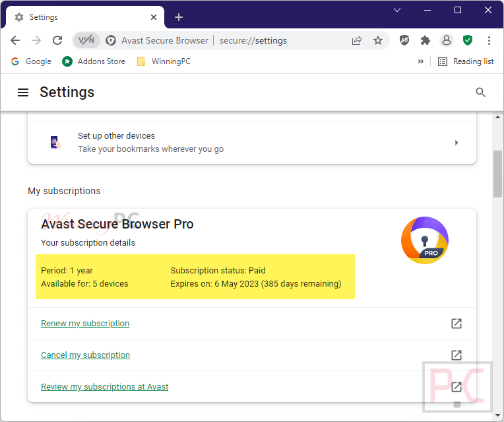Viewport: 504px width, 422px height.
Task: Open the user profile icon
Action: point(447,40)
